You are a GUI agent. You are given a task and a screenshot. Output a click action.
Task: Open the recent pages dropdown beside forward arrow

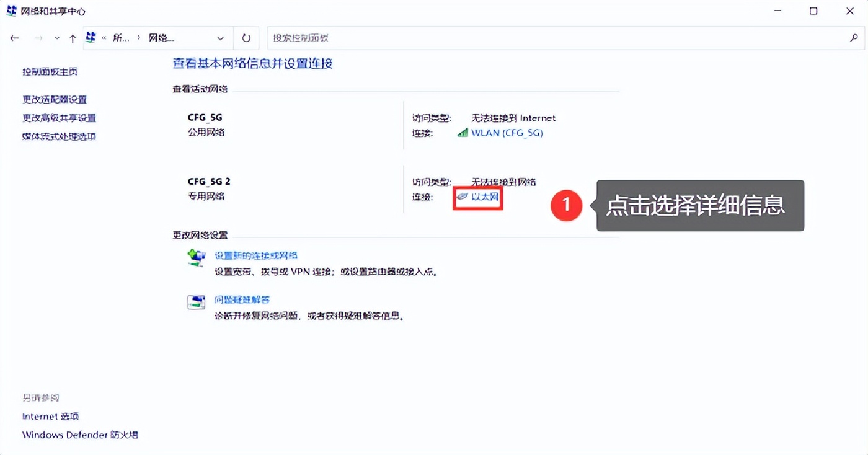[56, 38]
